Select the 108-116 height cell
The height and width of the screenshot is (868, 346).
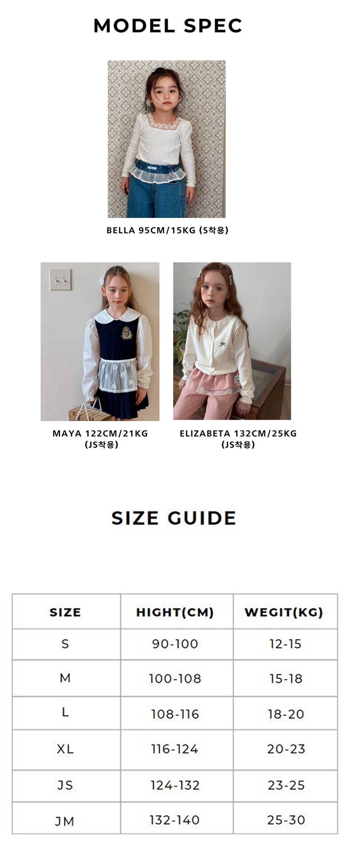tap(175, 714)
